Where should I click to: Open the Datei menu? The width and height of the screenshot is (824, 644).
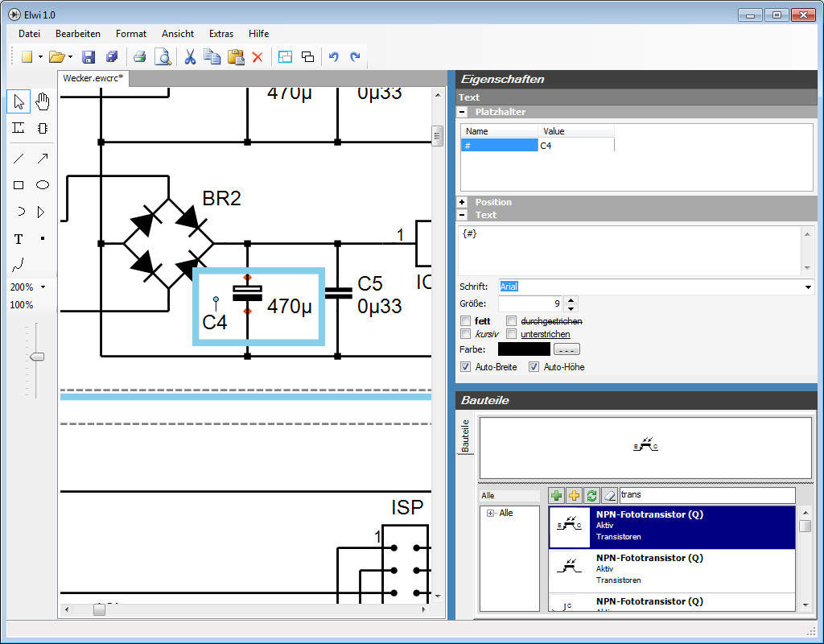click(30, 34)
